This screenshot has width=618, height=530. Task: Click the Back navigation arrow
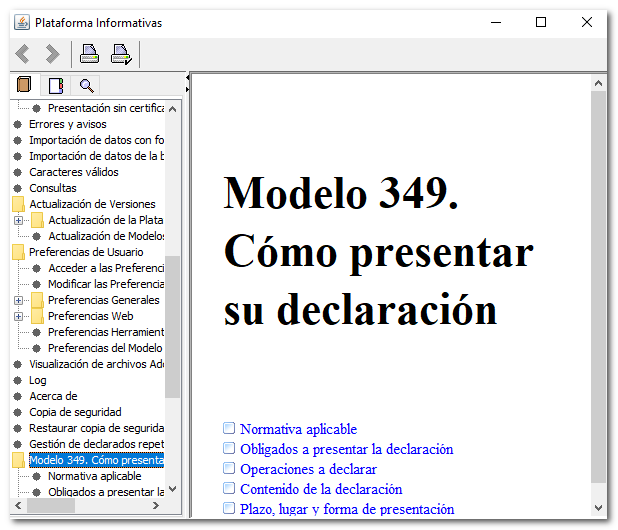point(22,54)
